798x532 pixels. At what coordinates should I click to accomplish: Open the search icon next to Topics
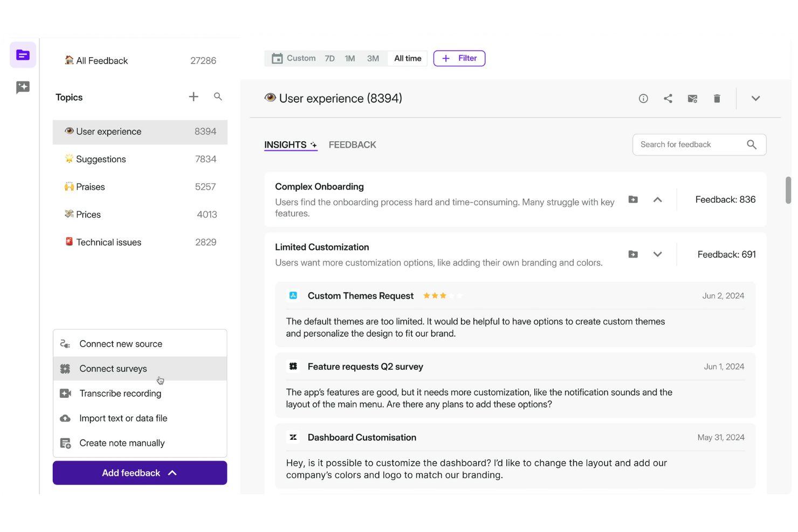coord(218,96)
